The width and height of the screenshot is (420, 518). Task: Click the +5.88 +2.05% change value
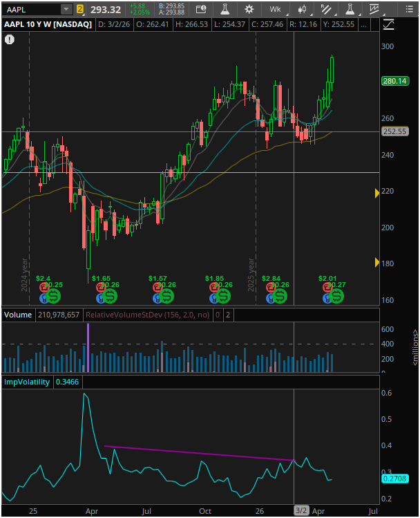tap(140, 9)
